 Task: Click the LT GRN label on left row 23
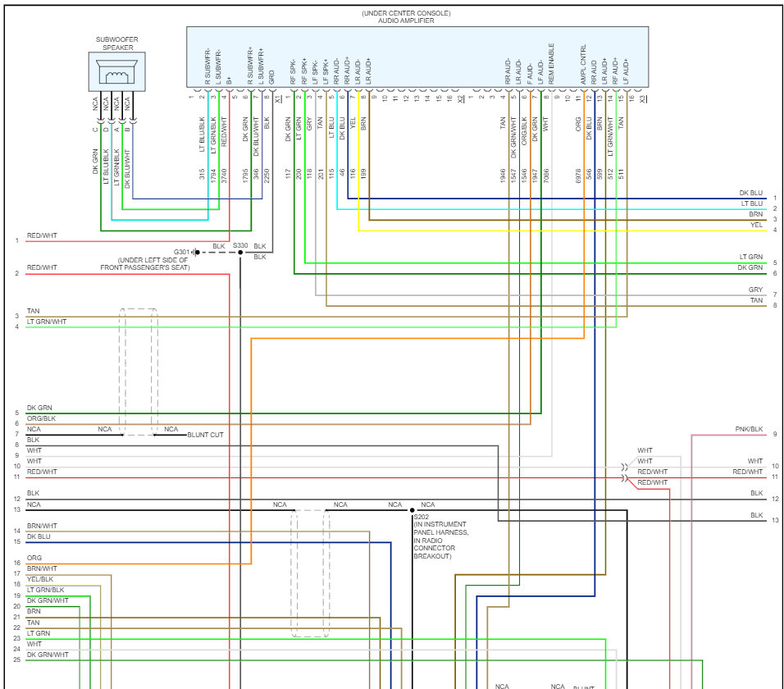pos(39,633)
